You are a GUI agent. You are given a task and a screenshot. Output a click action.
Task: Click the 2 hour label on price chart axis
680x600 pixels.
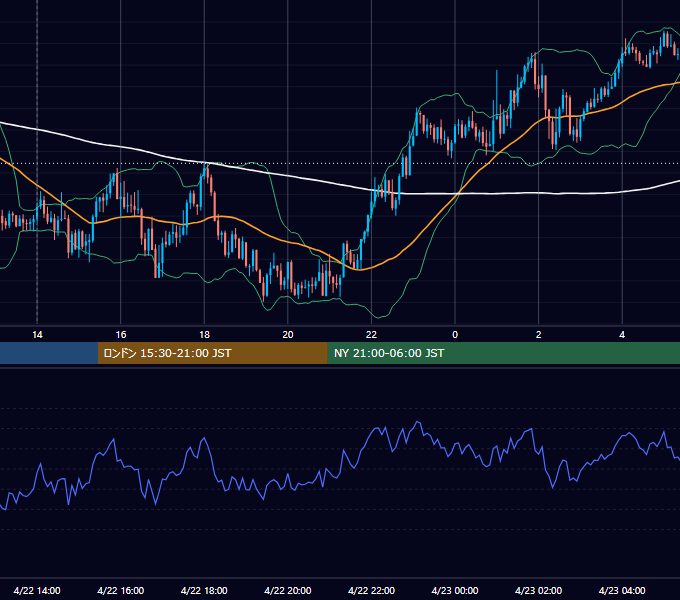pyautogui.click(x=539, y=335)
